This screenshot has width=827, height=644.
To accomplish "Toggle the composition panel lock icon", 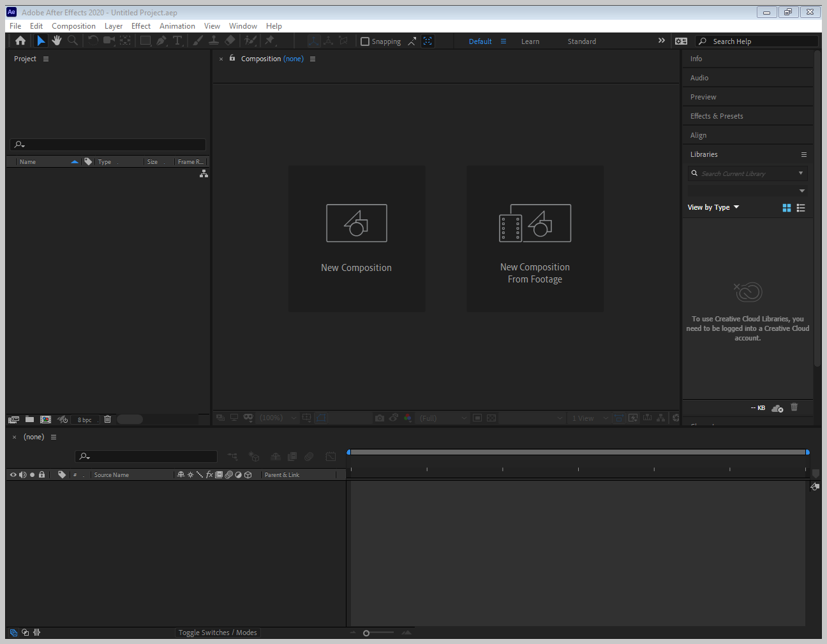I will [232, 58].
